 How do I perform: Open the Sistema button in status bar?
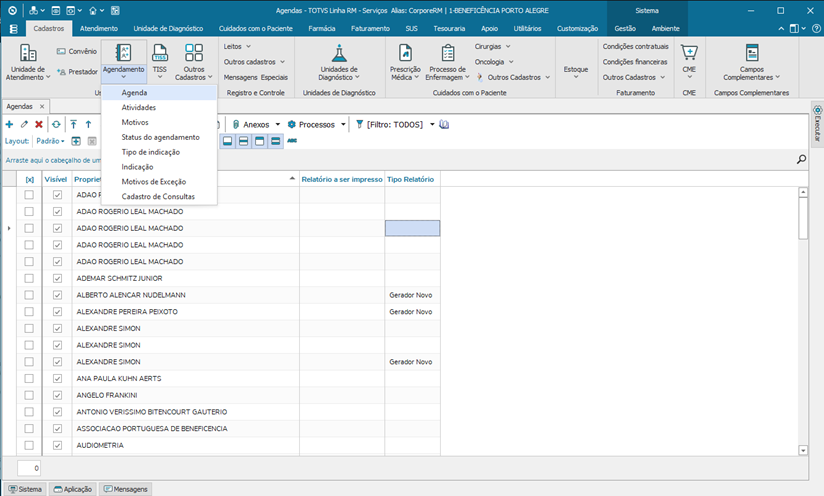(x=25, y=489)
